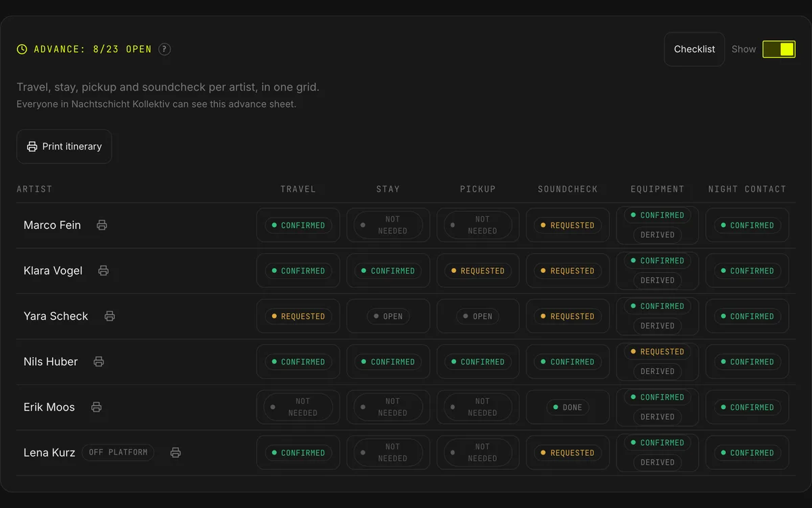The width and height of the screenshot is (812, 508).
Task: Open Marco Fein's Travel status chip
Action: click(298, 226)
